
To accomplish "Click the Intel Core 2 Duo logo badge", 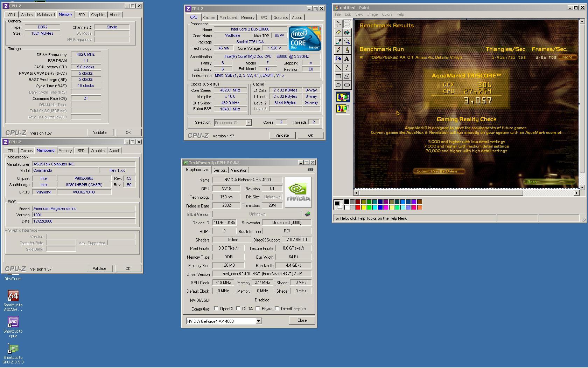I will (305, 39).
